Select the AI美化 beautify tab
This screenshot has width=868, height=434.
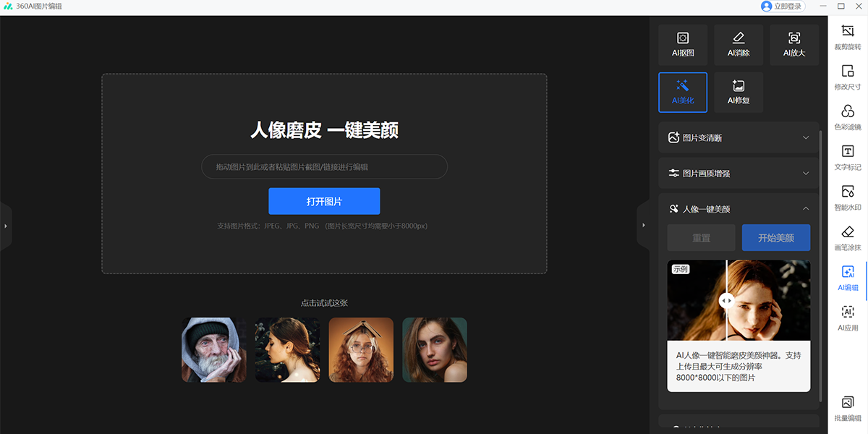pyautogui.click(x=681, y=92)
